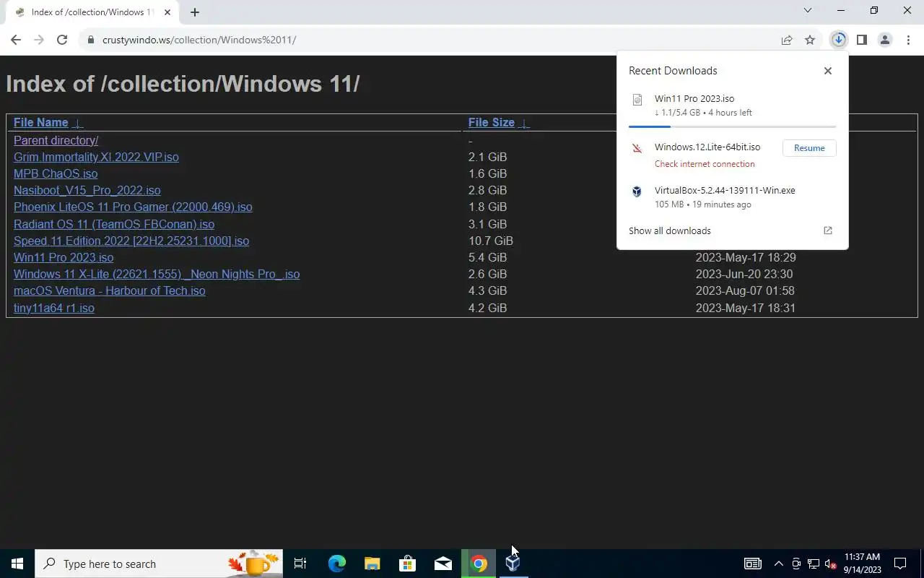Open File Explorer from taskbar
Screen dimensions: 924x578
click(x=372, y=564)
